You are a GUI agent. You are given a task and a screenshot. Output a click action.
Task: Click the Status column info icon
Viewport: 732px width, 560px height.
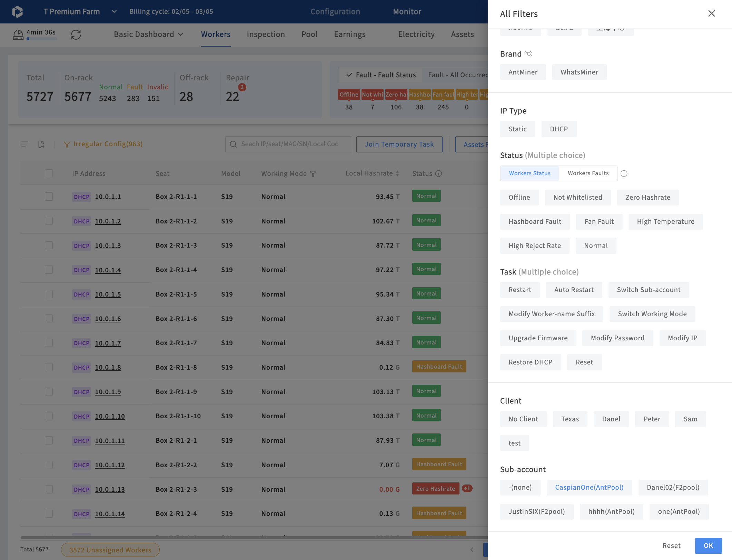[438, 173]
